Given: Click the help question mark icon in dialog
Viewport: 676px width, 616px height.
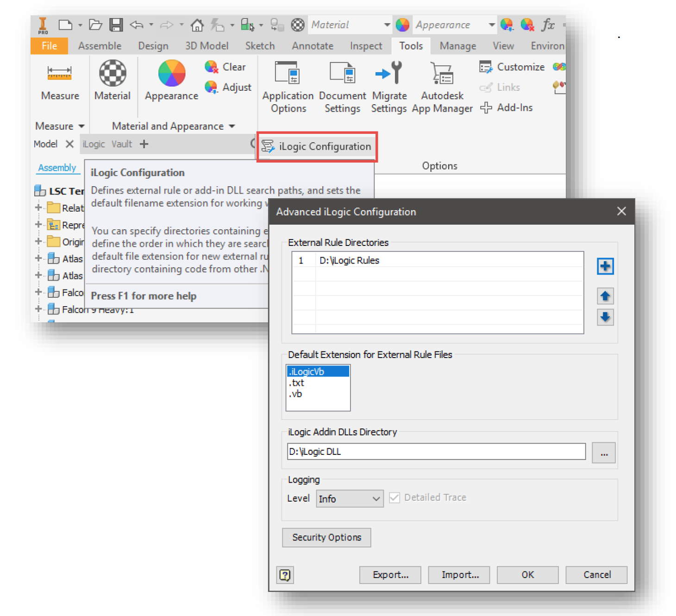Looking at the screenshot, I should pyautogui.click(x=285, y=575).
